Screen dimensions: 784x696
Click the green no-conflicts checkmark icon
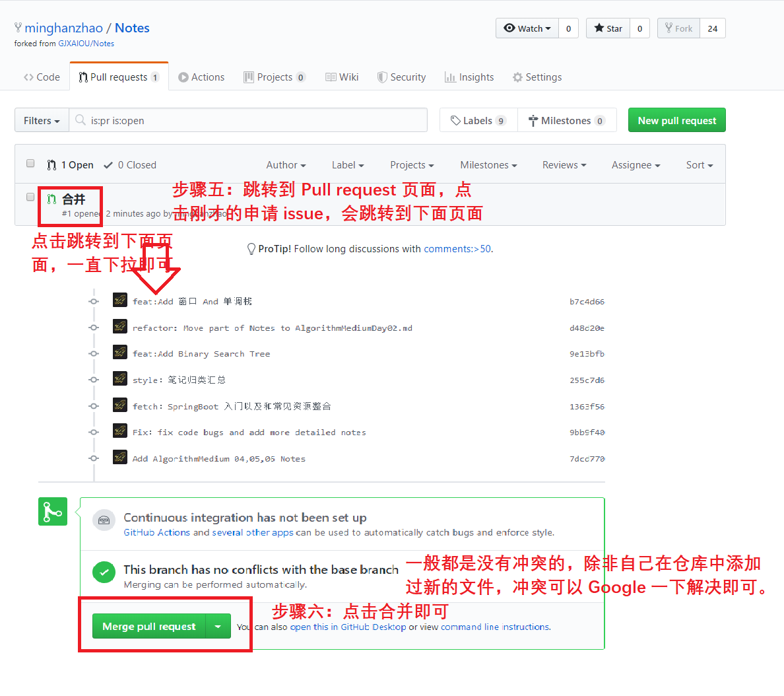(104, 573)
